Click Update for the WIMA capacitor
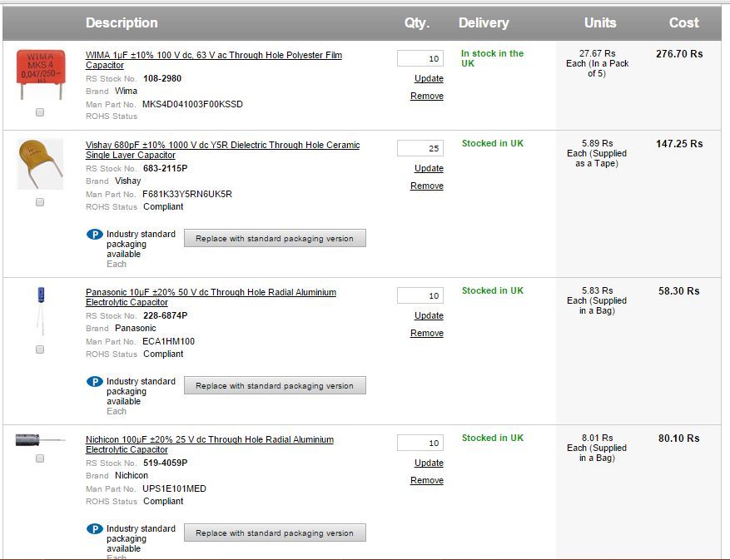The width and height of the screenshot is (730, 560). pos(429,78)
